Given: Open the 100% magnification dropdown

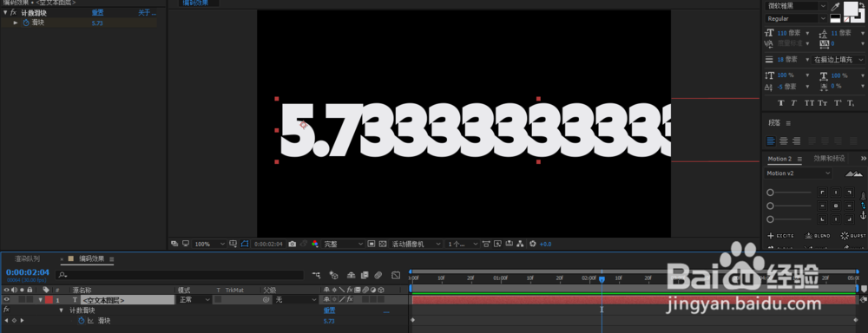Looking at the screenshot, I should [210, 244].
